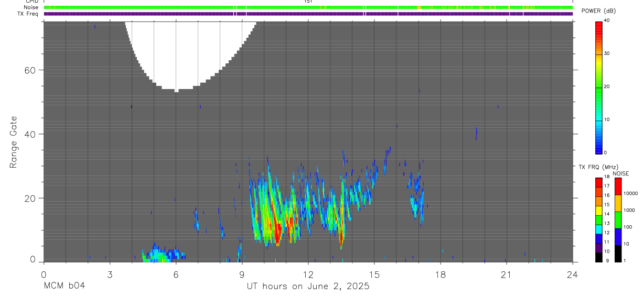Choose the 14 MHz legend label

point(607,214)
